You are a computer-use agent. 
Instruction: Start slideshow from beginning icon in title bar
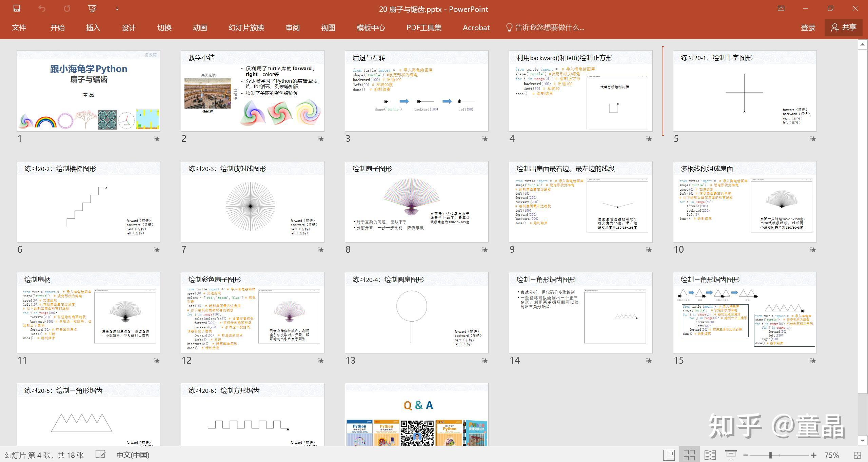(x=92, y=9)
